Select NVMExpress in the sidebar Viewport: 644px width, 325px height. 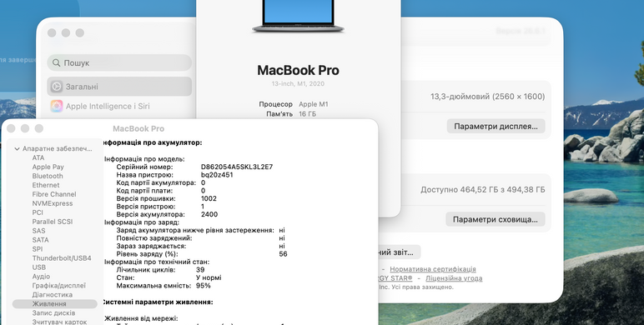coord(53,203)
